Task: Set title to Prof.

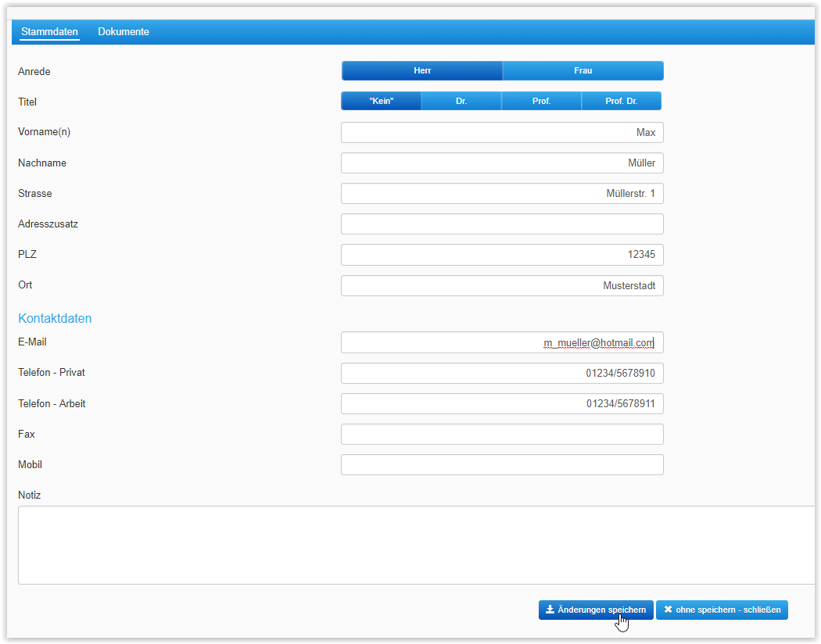Action: click(541, 102)
